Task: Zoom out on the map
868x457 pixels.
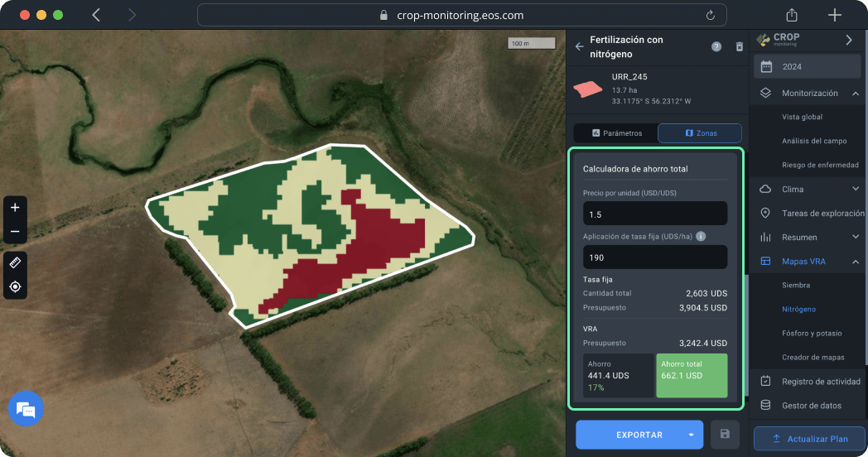Action: click(x=15, y=231)
